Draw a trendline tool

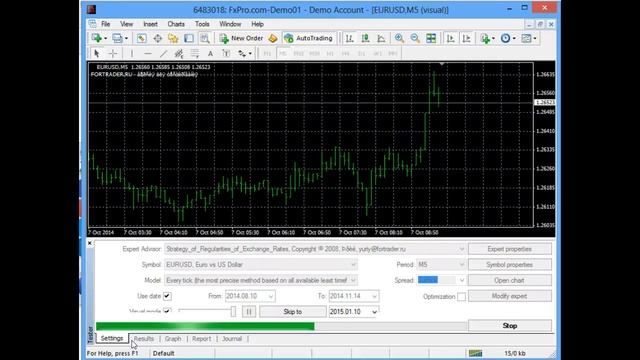point(163,53)
